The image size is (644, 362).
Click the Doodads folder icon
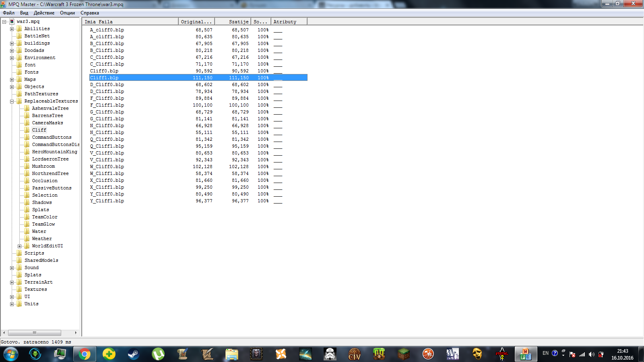point(19,51)
